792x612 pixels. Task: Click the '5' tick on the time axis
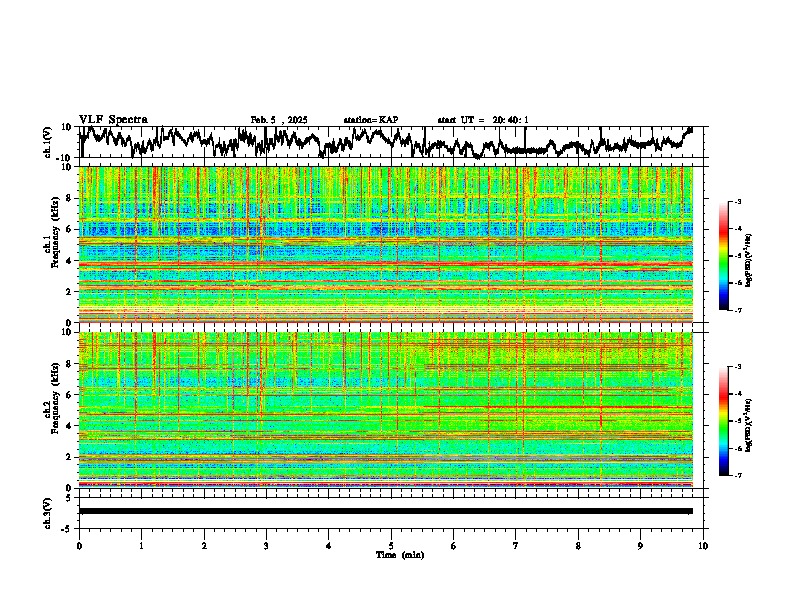coord(391,546)
